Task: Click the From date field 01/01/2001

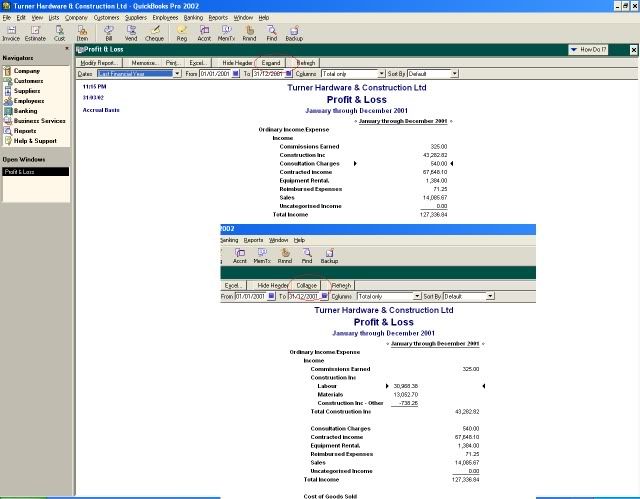Action: click(x=216, y=73)
